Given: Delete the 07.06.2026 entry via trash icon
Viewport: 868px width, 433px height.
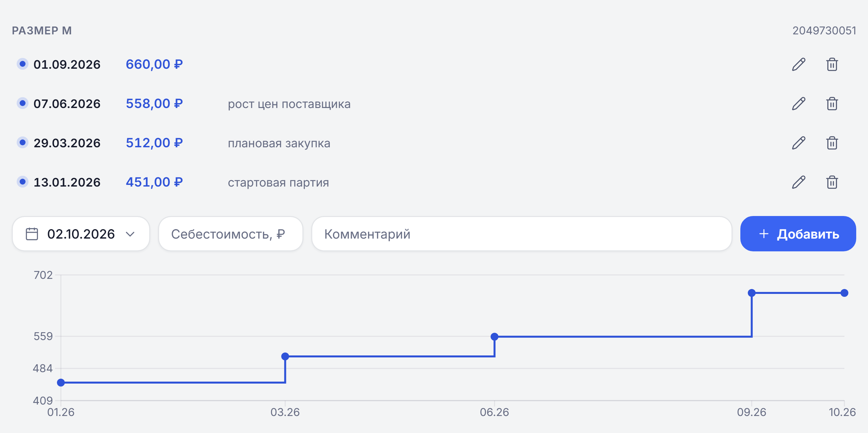Looking at the screenshot, I should point(832,104).
